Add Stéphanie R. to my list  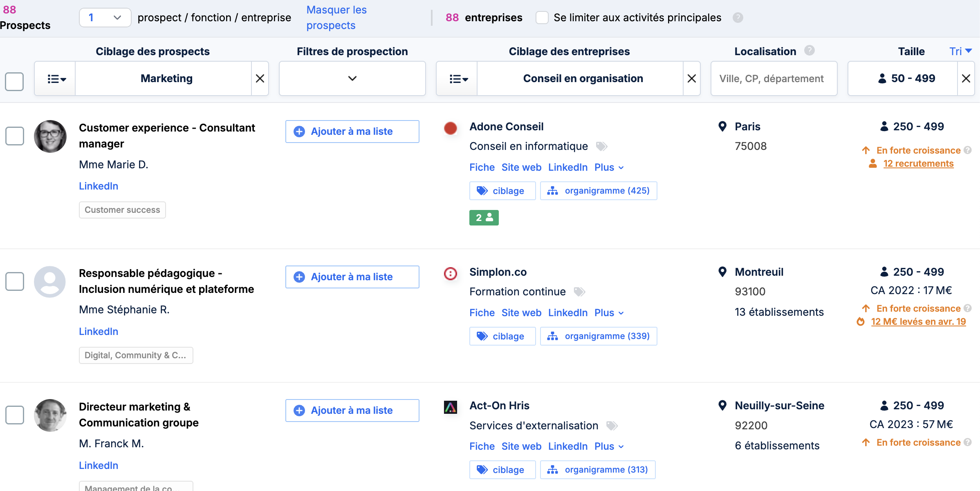[x=352, y=277]
